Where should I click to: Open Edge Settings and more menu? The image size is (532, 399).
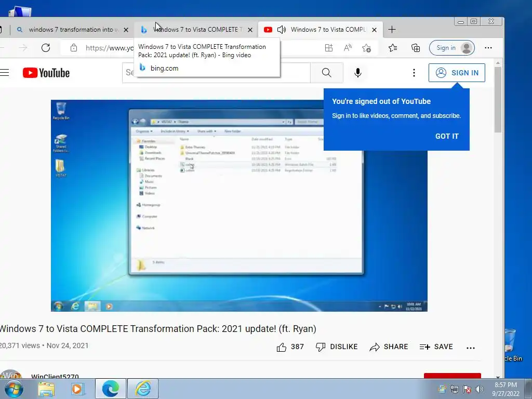pos(488,48)
